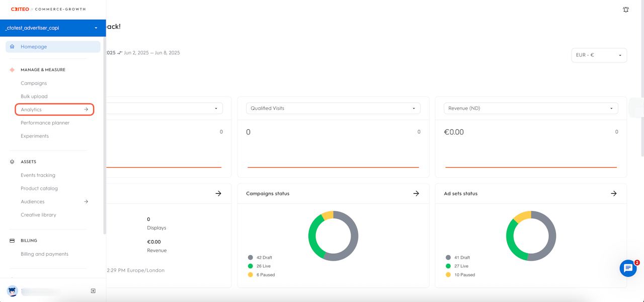Click green Live segment of Campaigns donut
Screen dimensions: 644x302
[x=313, y=237]
